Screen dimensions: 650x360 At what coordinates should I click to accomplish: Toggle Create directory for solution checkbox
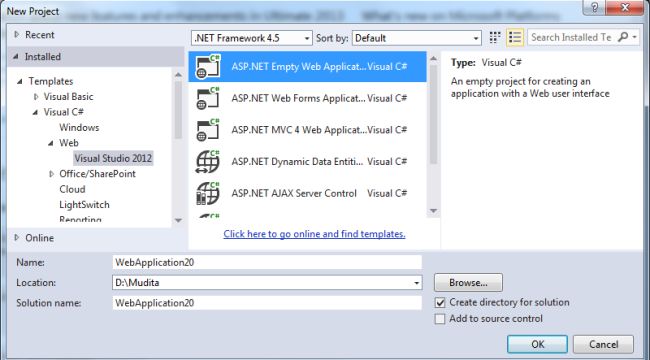click(x=440, y=303)
